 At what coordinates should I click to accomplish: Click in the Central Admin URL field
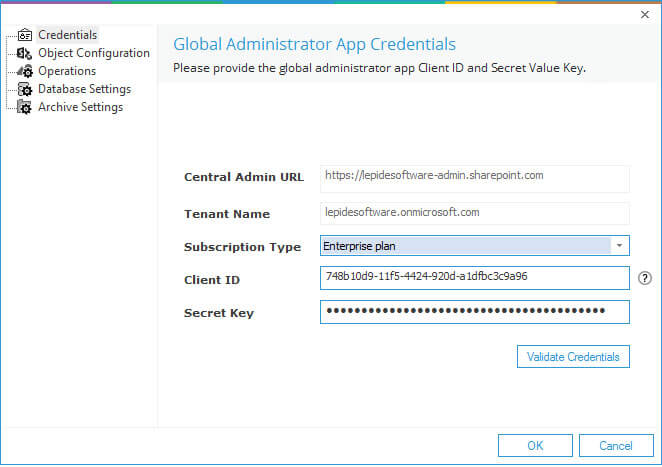474,177
